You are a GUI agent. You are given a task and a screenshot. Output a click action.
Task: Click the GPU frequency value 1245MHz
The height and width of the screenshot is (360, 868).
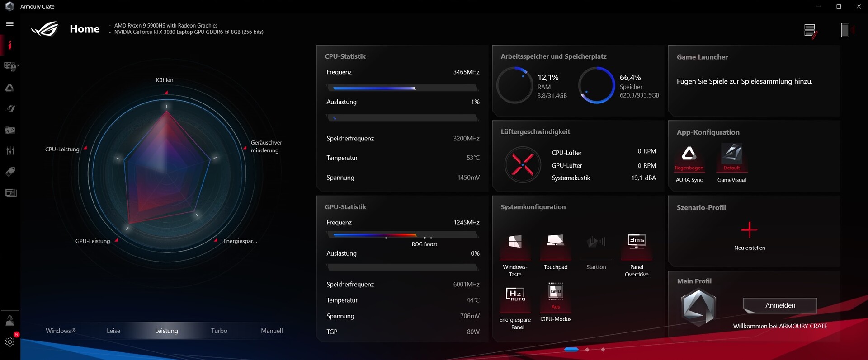[466, 222]
